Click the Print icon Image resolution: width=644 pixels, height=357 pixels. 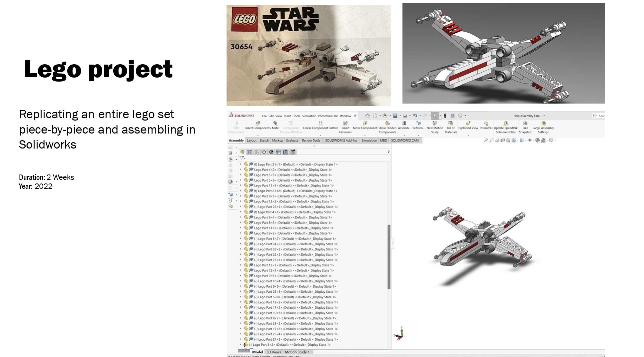[x=405, y=116]
